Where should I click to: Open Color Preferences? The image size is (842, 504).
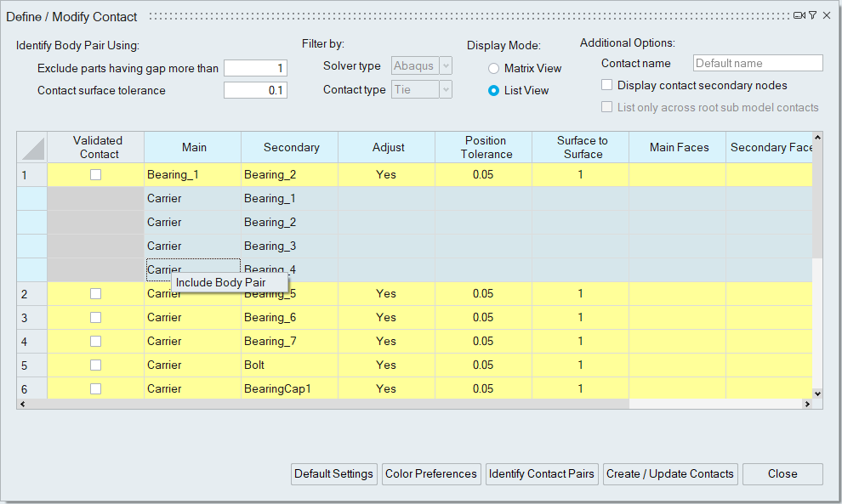click(431, 474)
